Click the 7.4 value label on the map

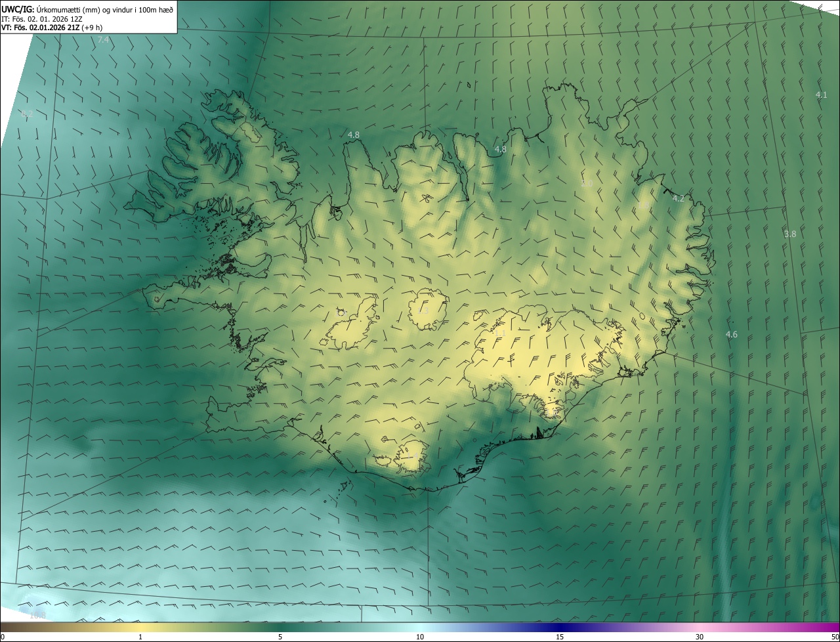pos(103,41)
